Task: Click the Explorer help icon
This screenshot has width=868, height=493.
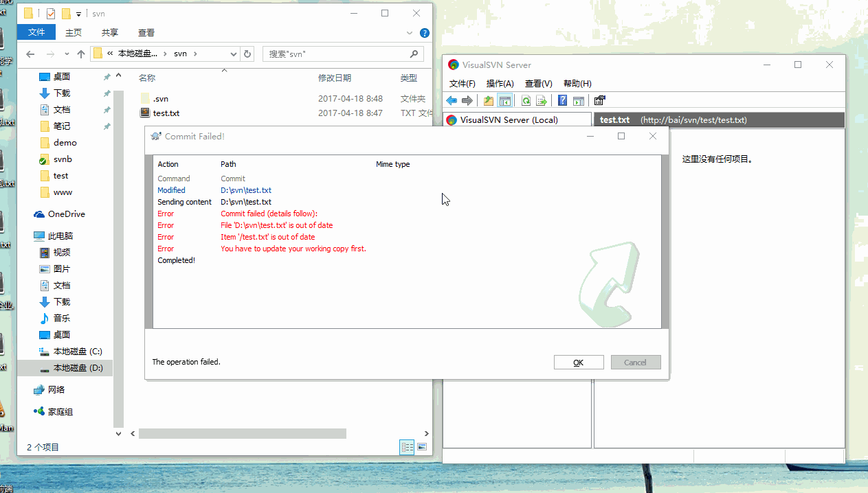Action: coord(425,32)
